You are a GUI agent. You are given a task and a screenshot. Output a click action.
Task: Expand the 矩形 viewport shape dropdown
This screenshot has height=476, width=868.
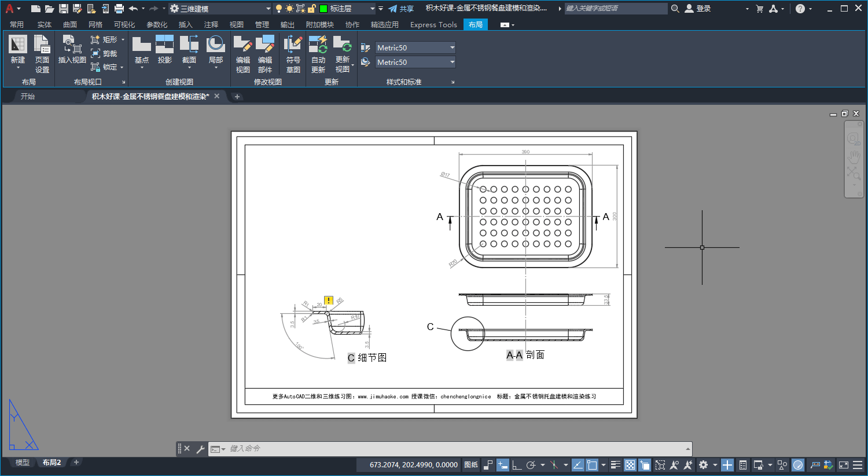[123, 39]
